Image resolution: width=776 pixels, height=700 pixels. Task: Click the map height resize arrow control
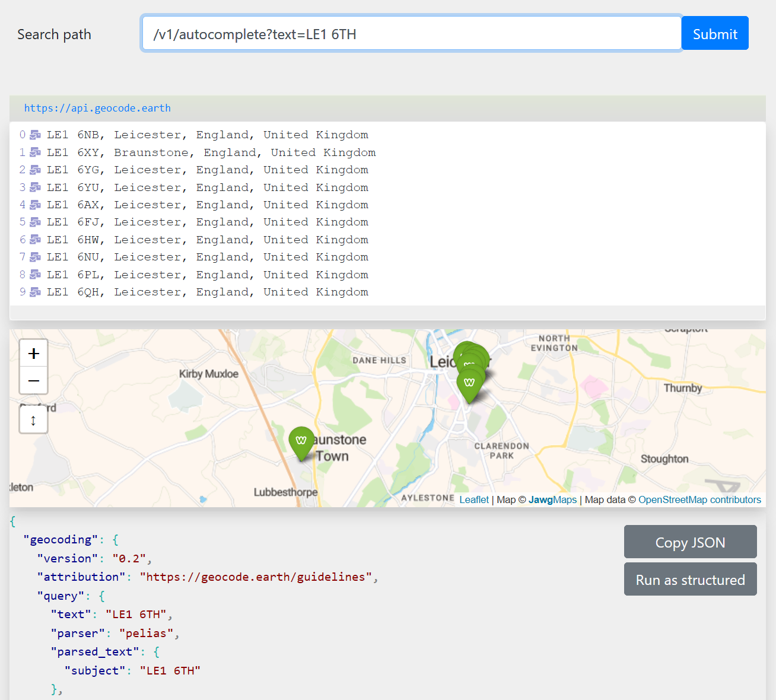point(33,419)
